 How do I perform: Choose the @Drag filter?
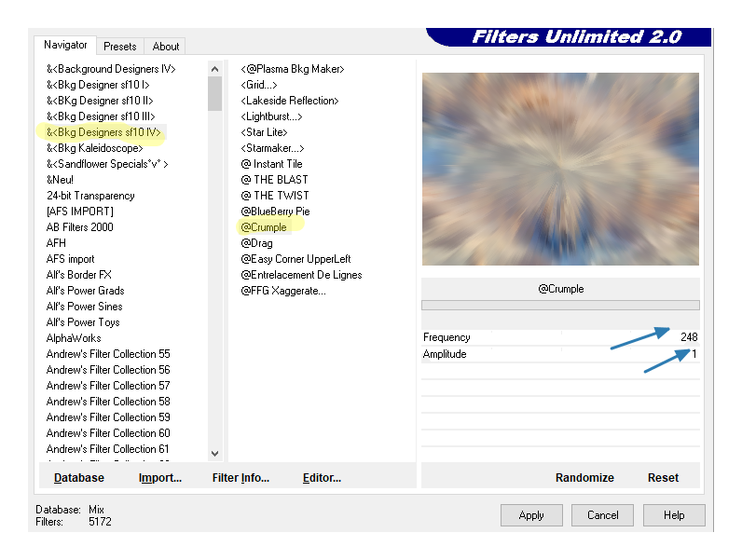click(x=257, y=243)
